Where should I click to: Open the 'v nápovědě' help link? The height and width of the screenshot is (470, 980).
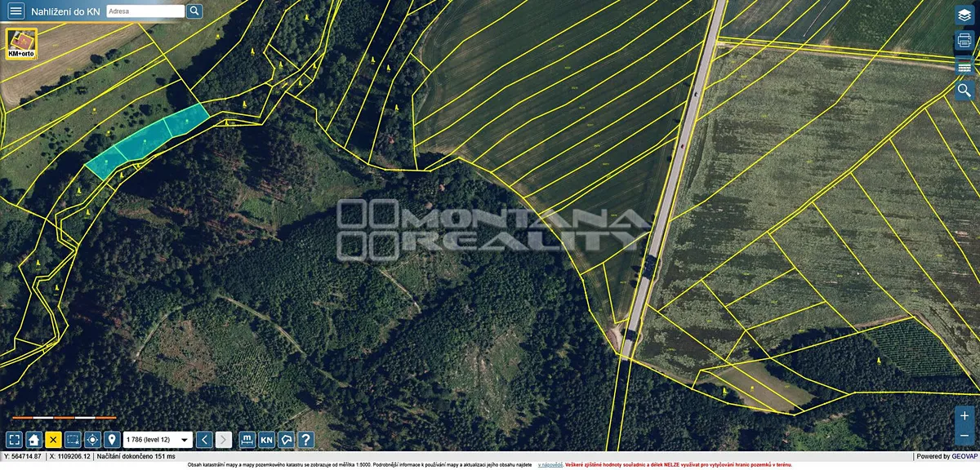pyautogui.click(x=550, y=464)
